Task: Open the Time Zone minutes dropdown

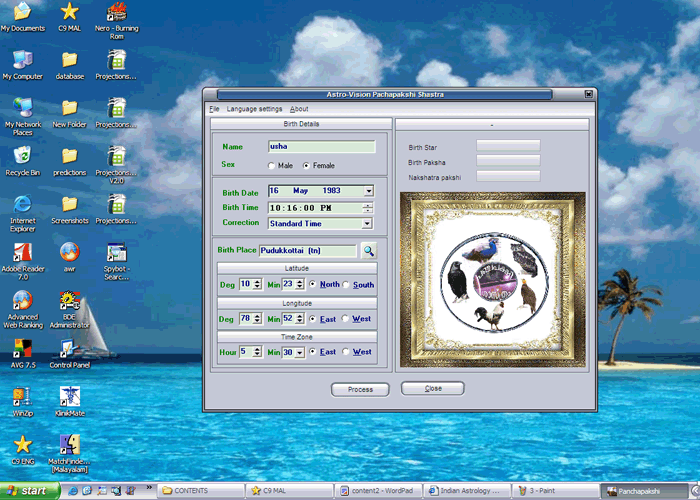Action: pyautogui.click(x=300, y=353)
